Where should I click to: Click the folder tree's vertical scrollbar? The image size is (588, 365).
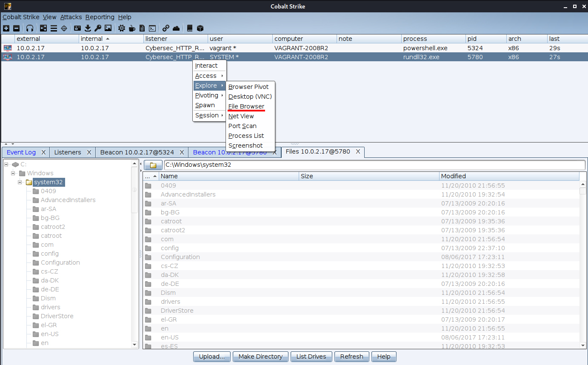pyautogui.click(x=135, y=255)
